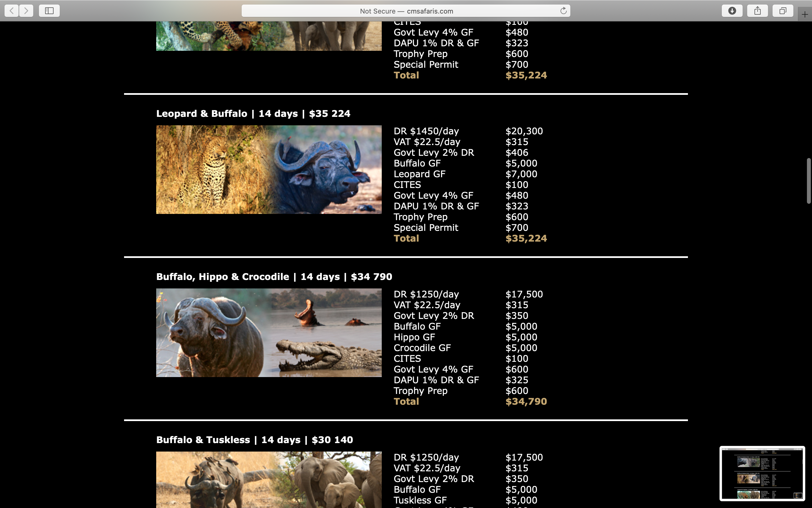Select heading 'Buffalo & Tuskless | 14 days | $30 140'
Image resolution: width=812 pixels, height=508 pixels.
pyautogui.click(x=255, y=440)
